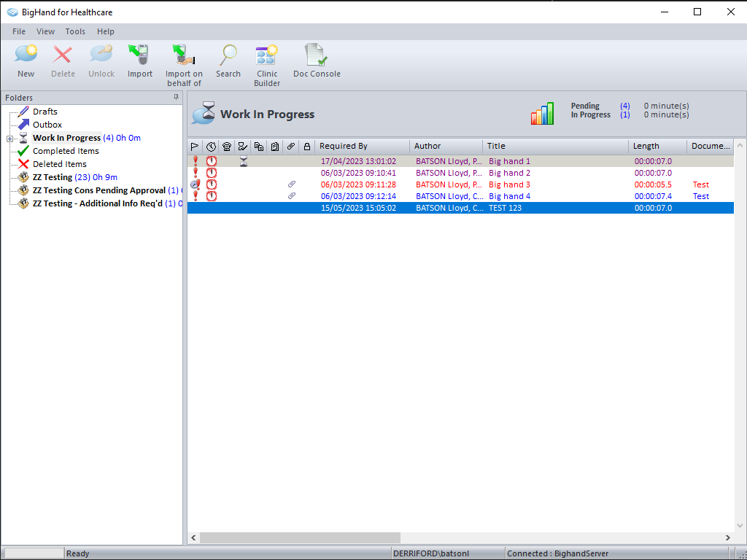
Task: Select the Big hand 2 title cell
Action: click(509, 173)
